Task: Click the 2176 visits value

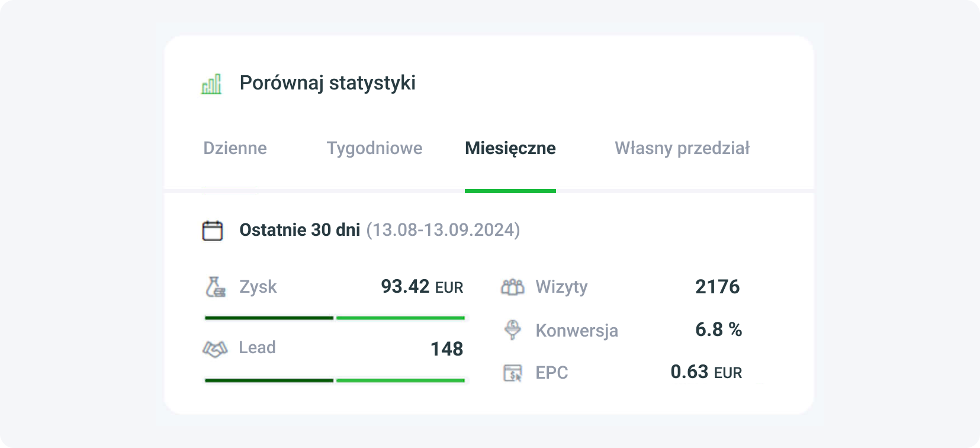Action: (717, 287)
